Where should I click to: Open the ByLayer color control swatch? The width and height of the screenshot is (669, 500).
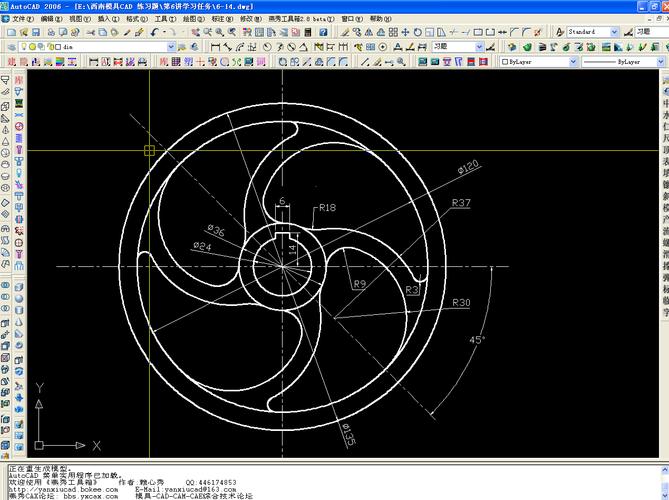pos(535,62)
